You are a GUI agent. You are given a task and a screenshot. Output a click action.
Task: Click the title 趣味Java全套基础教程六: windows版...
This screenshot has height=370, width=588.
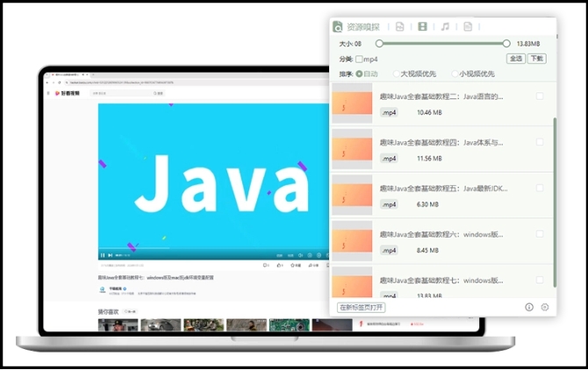click(x=441, y=235)
